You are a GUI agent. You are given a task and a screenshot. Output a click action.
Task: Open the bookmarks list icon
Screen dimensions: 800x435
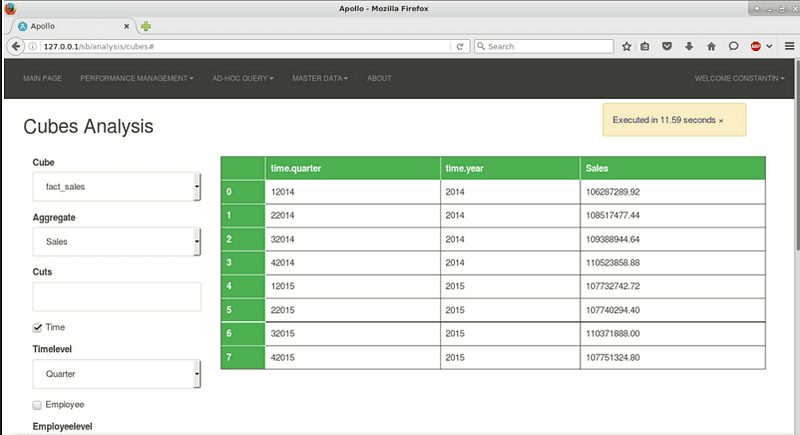click(x=645, y=46)
